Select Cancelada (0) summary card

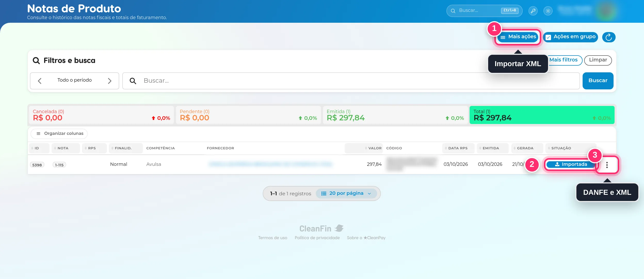click(101, 115)
